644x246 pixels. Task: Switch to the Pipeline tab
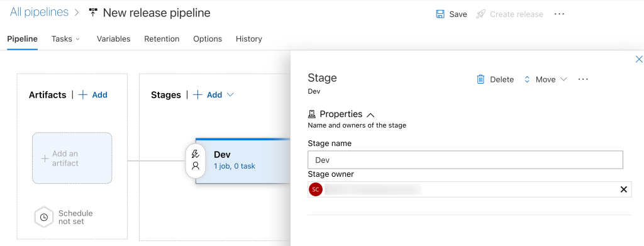tap(22, 38)
